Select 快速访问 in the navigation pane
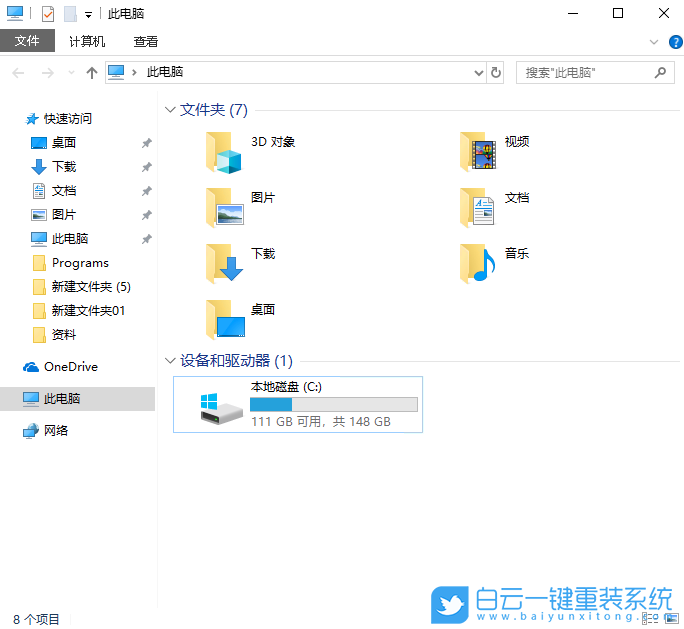Screen dimensions: 684x629 (x=68, y=119)
